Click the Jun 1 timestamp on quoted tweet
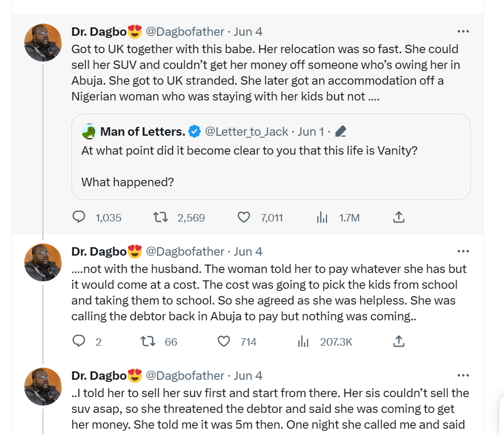Screen dimensions: 504x435 [x=310, y=131]
